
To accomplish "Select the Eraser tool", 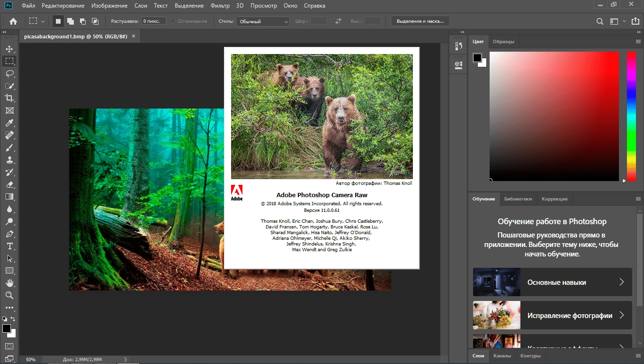I will pyautogui.click(x=9, y=184).
